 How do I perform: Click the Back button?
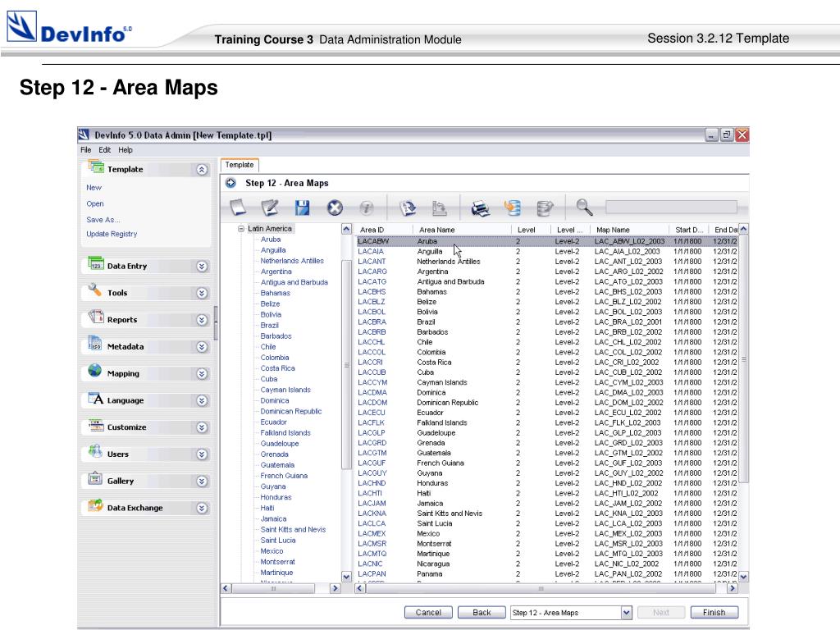(482, 612)
